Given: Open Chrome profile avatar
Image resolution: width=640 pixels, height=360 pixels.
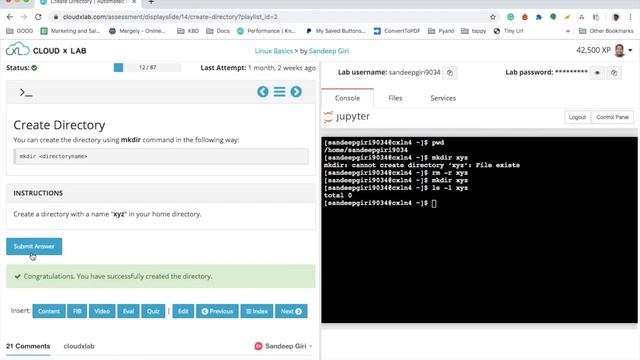Looking at the screenshot, I should tap(616, 17).
